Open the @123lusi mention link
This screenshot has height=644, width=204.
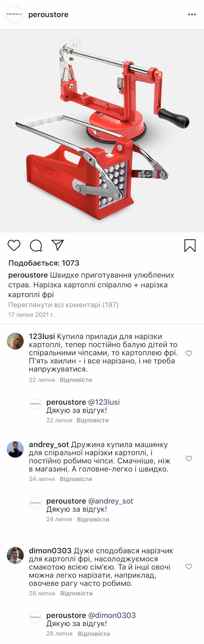click(104, 402)
